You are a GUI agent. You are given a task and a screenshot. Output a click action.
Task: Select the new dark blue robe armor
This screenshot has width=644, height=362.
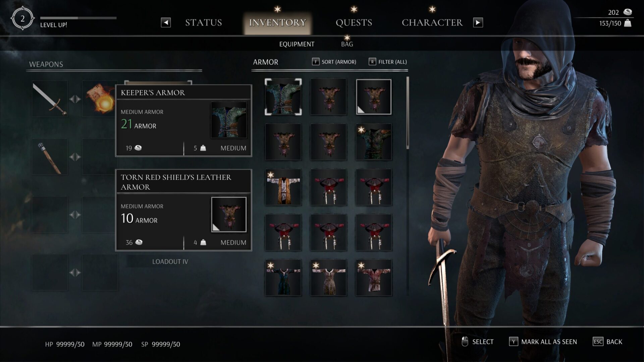coord(283,278)
